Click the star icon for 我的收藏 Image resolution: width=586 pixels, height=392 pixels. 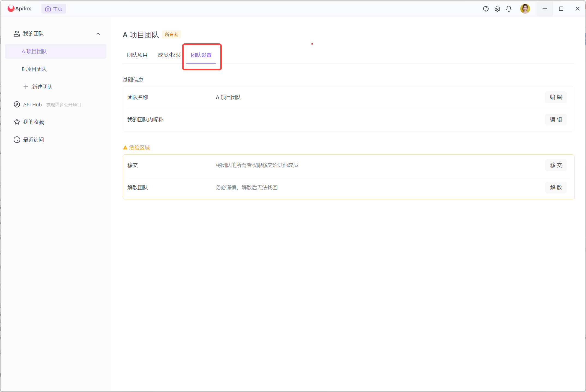point(17,122)
